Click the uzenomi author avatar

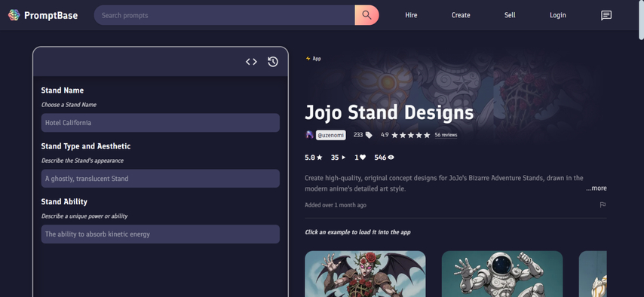pos(309,135)
